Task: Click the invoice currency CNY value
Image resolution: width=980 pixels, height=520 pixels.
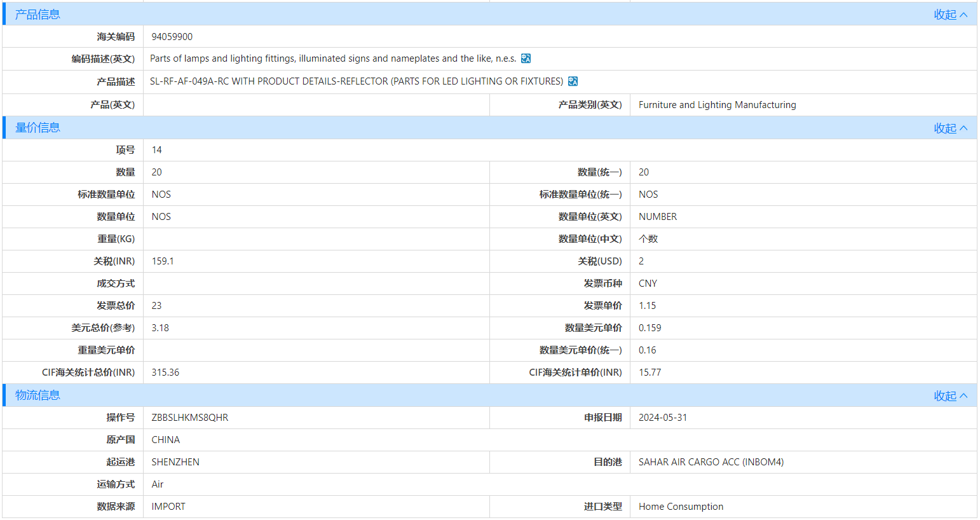Action: (x=647, y=283)
